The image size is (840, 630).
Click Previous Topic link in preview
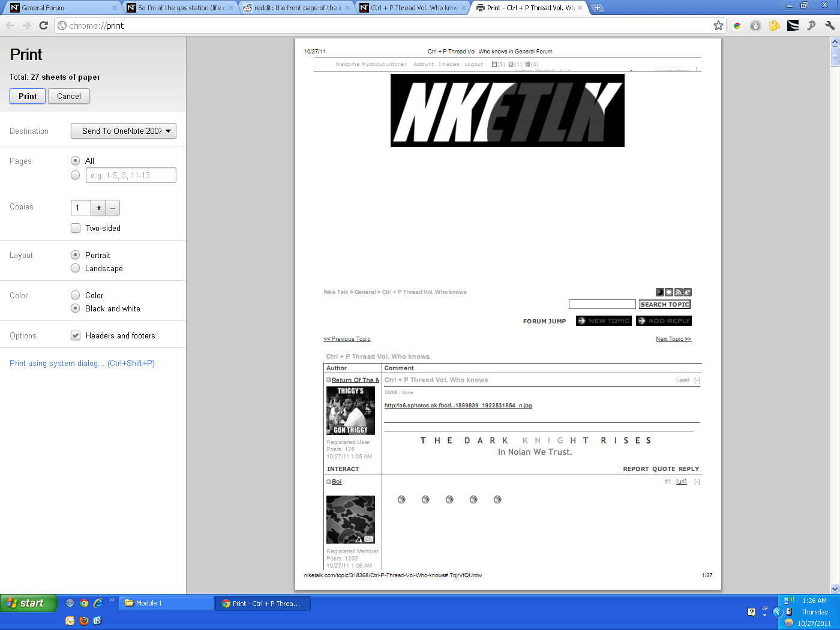[x=347, y=339]
